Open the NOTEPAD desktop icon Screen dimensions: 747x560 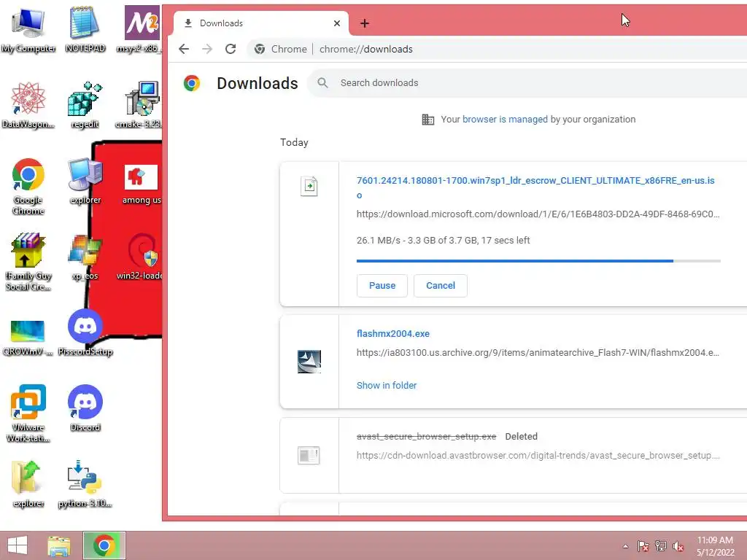[x=85, y=29]
